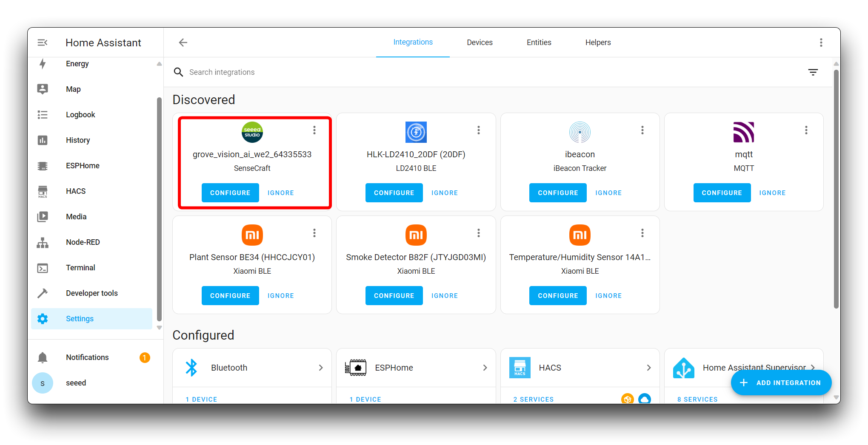Switch to the Entities tab
Viewport: 868px width, 445px height.
tap(539, 43)
